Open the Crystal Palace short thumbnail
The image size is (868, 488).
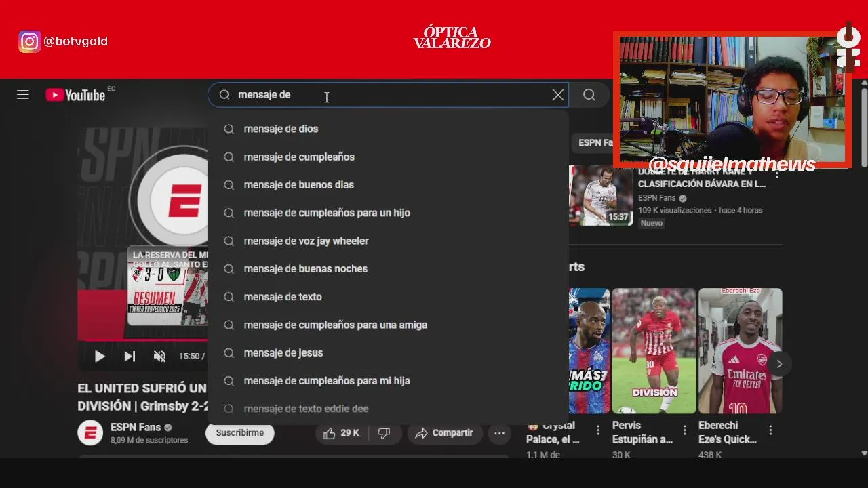(x=589, y=350)
